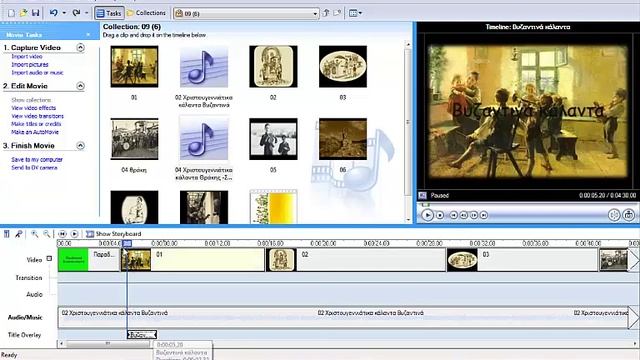The image size is (640, 360).
Task: Play the timeline
Action: tap(74, 234)
